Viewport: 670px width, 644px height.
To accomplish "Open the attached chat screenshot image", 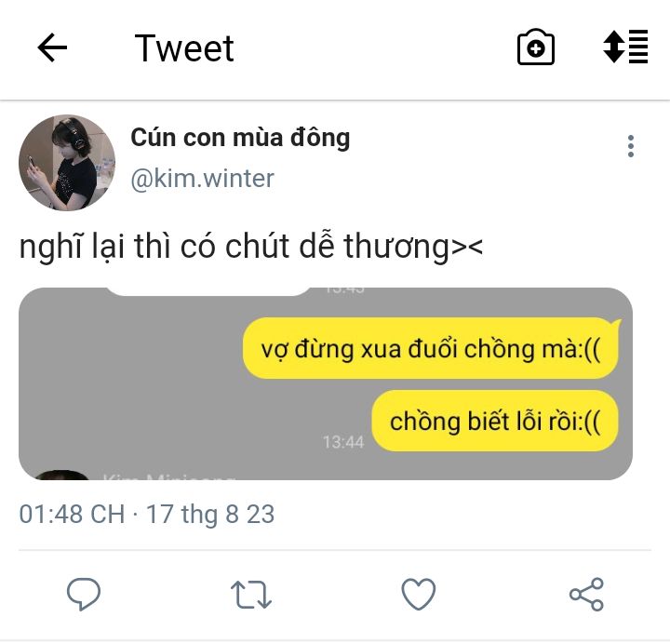I will [x=326, y=383].
